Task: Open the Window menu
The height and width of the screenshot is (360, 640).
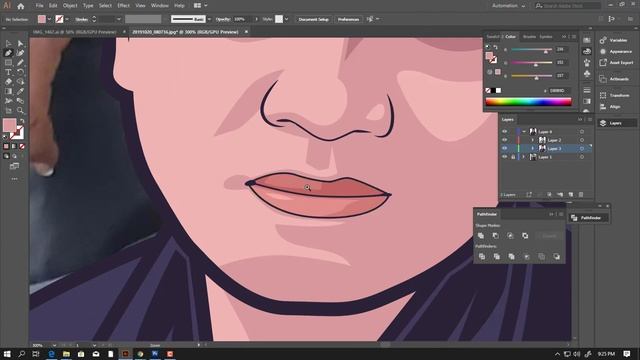Action: click(160, 6)
